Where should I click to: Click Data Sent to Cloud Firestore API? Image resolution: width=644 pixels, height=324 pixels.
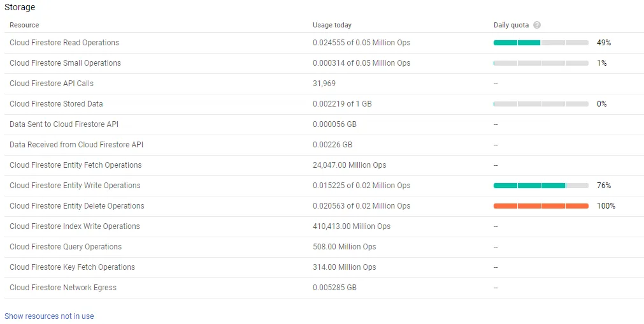[64, 124]
